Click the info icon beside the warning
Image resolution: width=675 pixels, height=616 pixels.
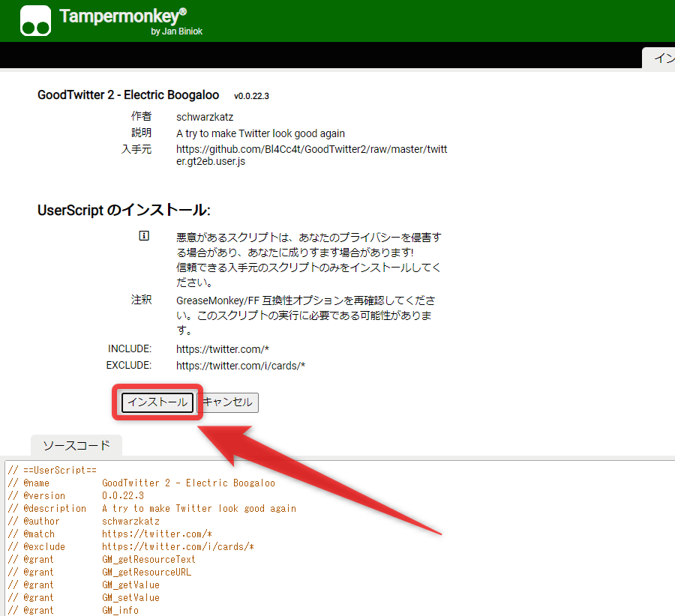click(x=144, y=236)
